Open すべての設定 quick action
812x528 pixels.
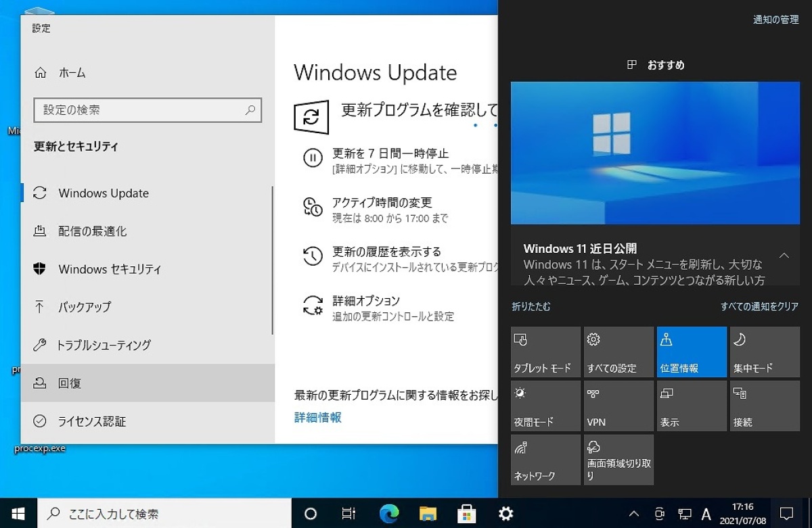click(619, 352)
